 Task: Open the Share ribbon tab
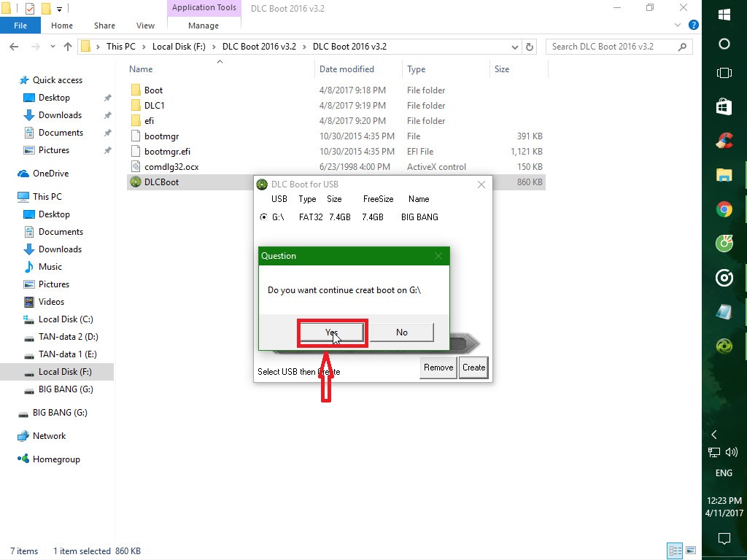point(104,26)
